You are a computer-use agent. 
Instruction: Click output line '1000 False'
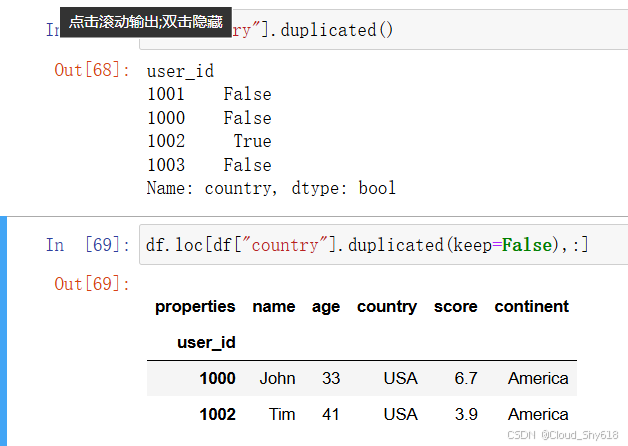(209, 118)
